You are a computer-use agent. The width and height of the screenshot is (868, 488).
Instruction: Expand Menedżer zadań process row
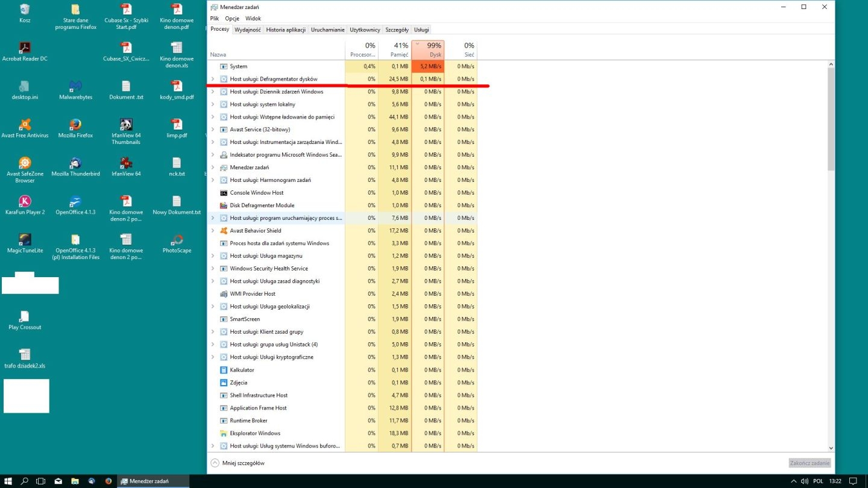[x=213, y=167]
